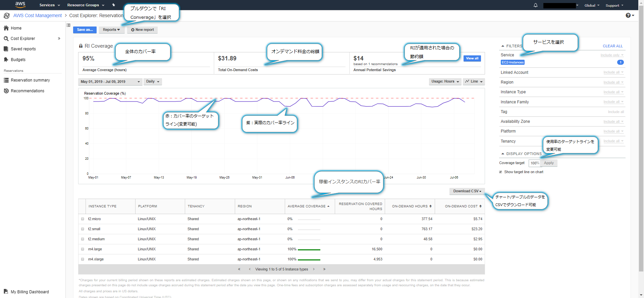
Task: Toggle Show target line on chart
Action: click(501, 172)
